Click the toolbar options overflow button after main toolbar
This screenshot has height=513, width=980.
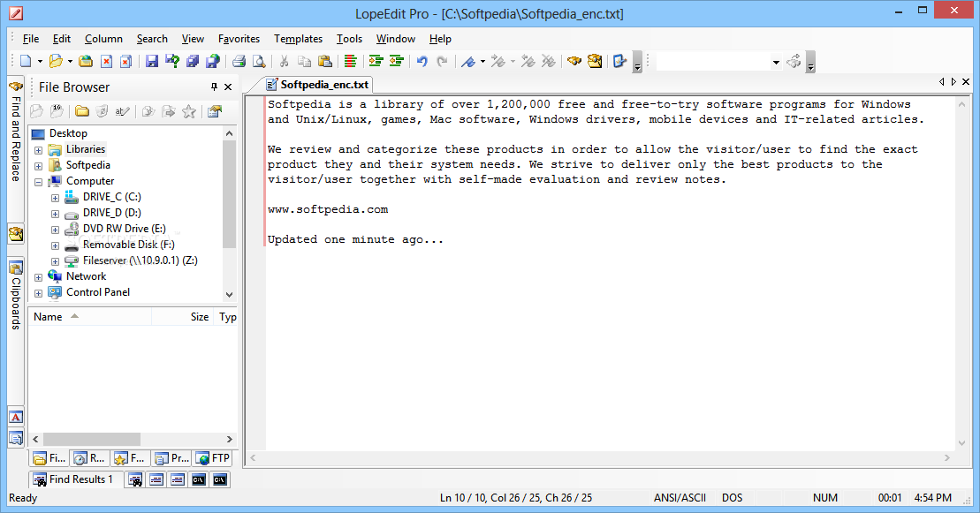(x=637, y=62)
